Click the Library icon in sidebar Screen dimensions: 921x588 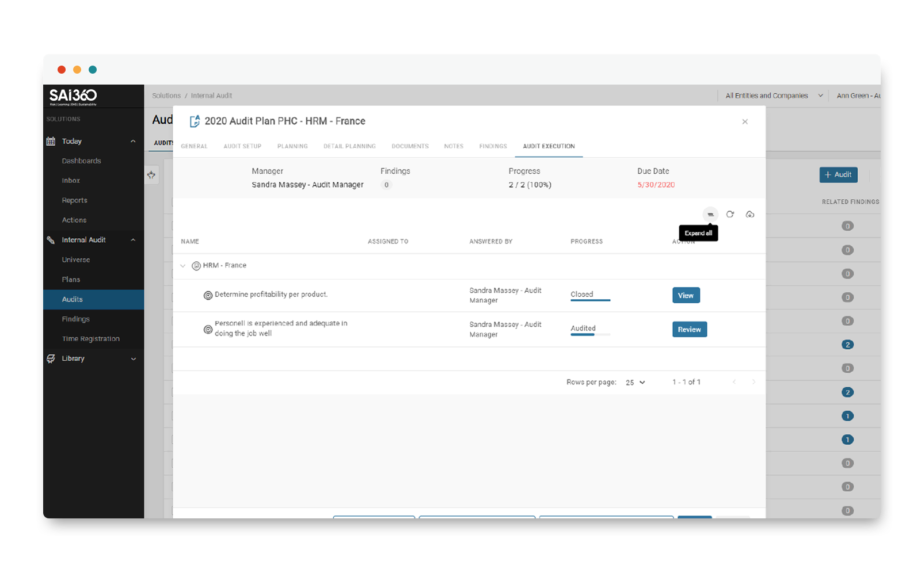(x=51, y=359)
